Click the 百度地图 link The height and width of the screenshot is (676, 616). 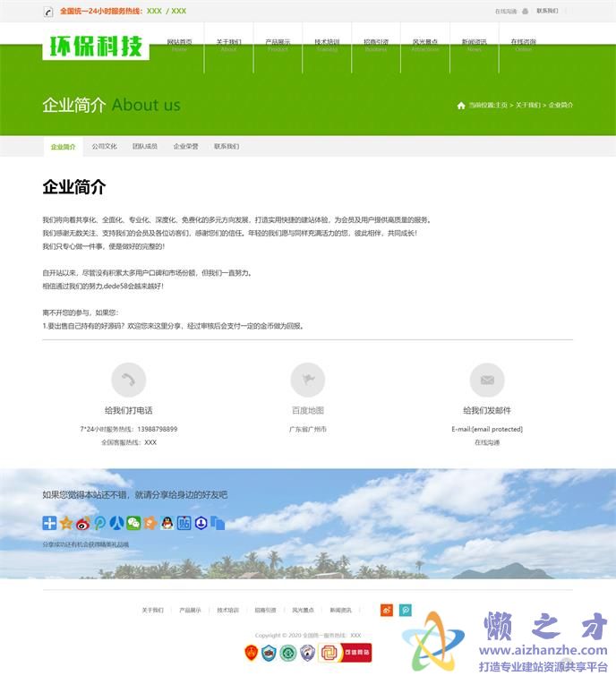pyautogui.click(x=308, y=410)
